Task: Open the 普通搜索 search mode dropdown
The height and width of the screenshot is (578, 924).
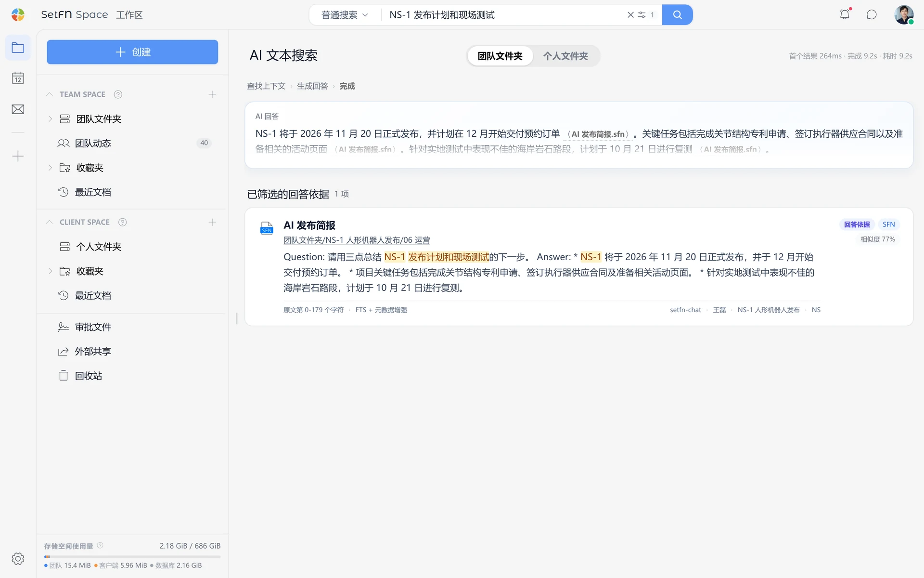Action: [x=345, y=15]
